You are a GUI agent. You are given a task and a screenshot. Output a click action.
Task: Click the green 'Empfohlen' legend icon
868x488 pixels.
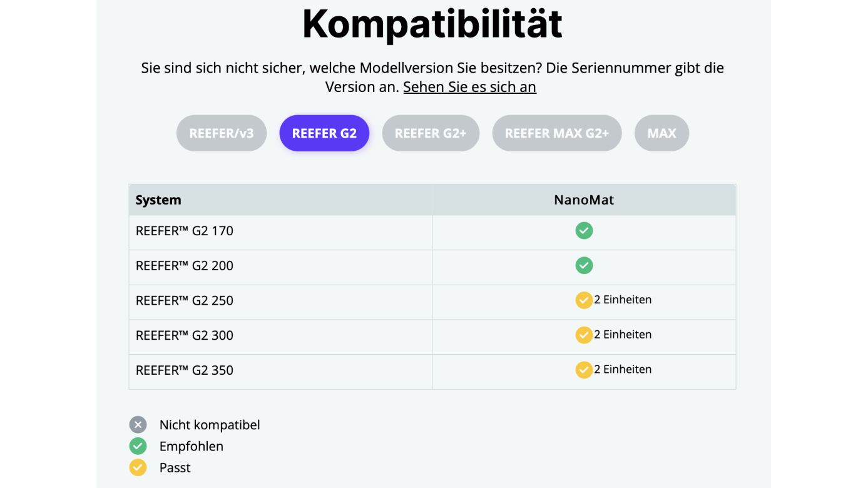[x=138, y=446]
